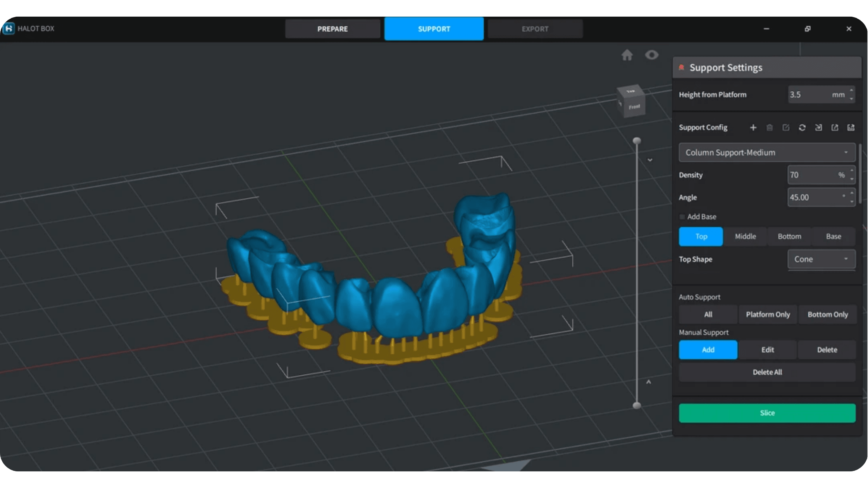
Task: Import a support config via arrow-in icon
Action: pos(818,127)
